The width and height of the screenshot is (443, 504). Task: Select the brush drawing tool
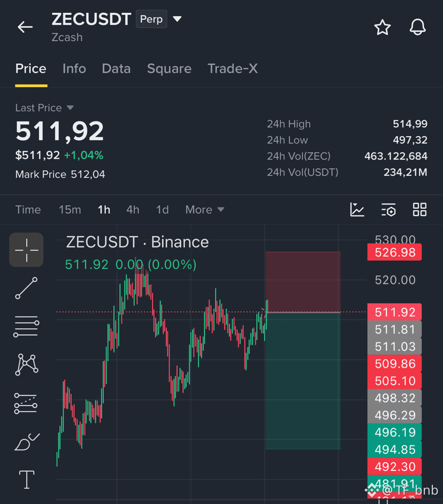27,442
